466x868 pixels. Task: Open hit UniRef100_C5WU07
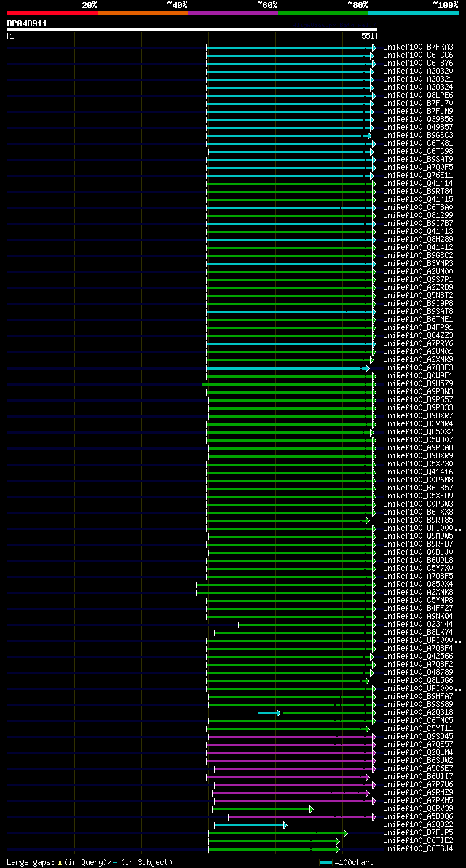[418, 440]
